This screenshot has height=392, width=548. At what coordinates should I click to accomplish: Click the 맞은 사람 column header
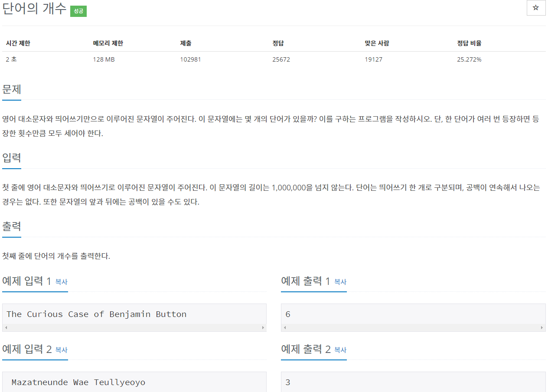click(377, 43)
